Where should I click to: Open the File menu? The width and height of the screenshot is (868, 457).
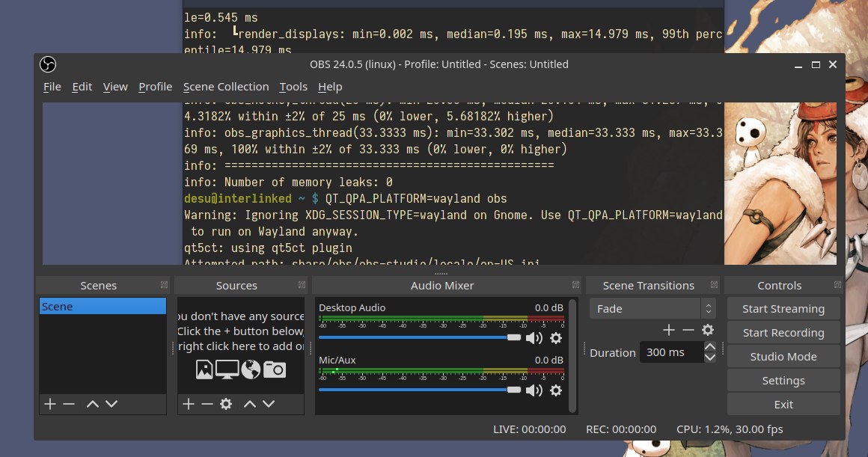click(x=52, y=87)
